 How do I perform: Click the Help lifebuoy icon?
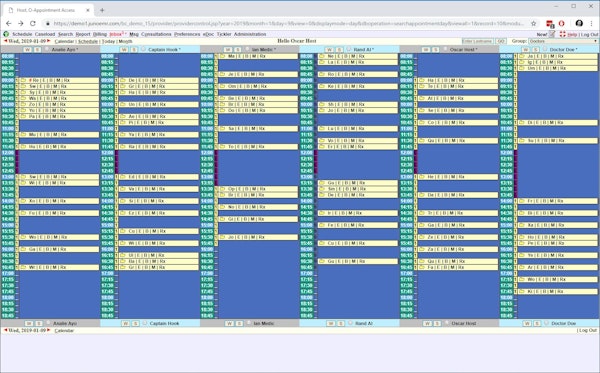[x=562, y=34]
